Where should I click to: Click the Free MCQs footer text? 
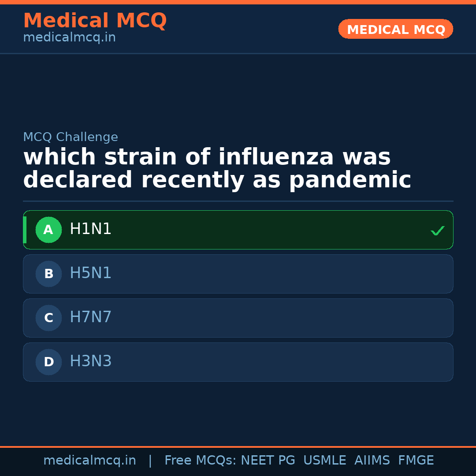(200, 461)
